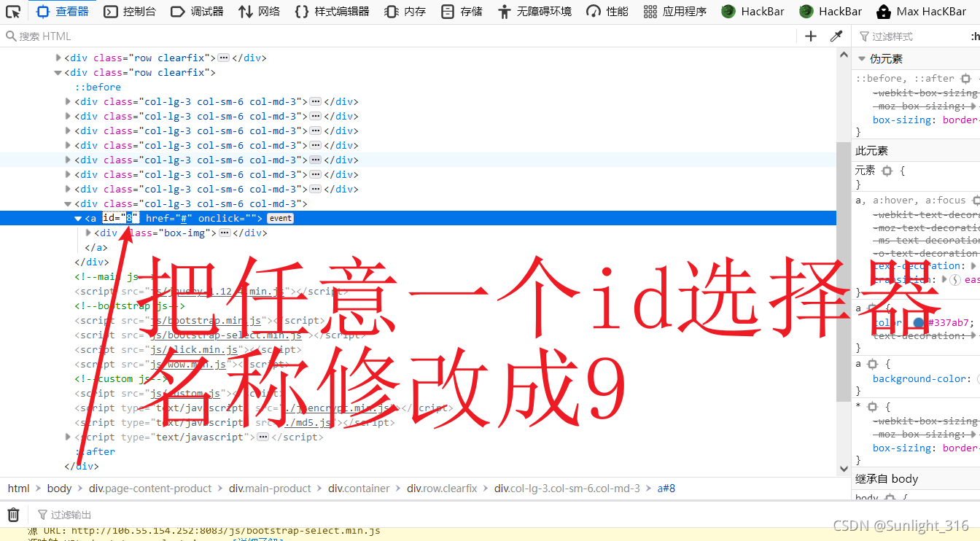The image size is (980, 541).
Task: Activate the pick-an-element inspector icon
Action: tap(13, 12)
